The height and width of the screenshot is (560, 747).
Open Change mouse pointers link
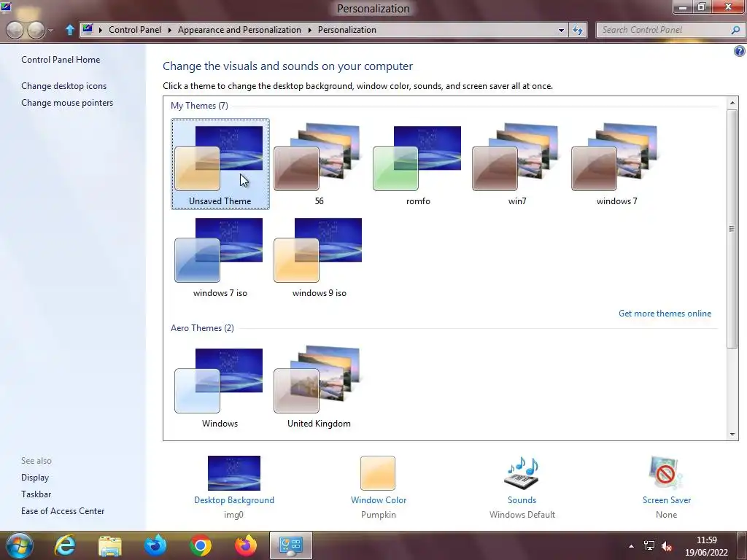pyautogui.click(x=67, y=102)
